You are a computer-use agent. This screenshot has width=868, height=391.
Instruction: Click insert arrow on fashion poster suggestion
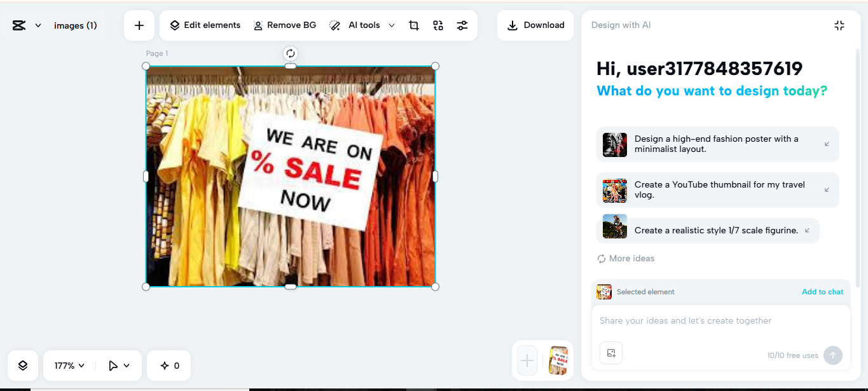point(827,144)
